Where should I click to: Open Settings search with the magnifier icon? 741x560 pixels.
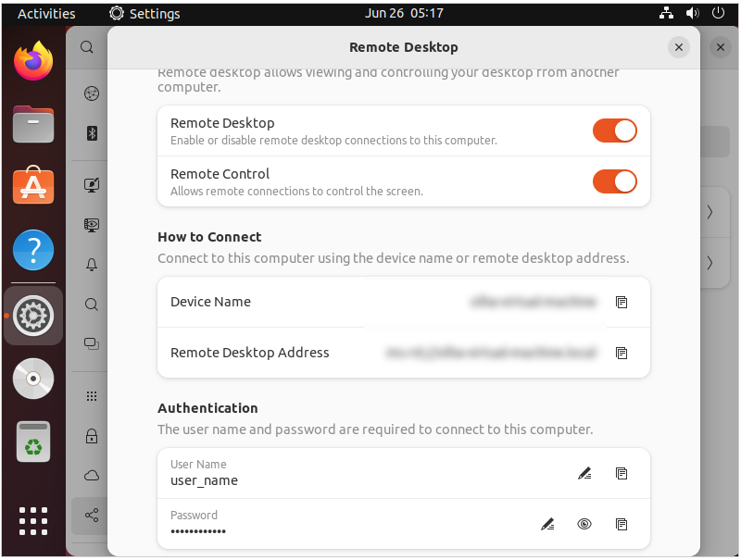pos(86,47)
